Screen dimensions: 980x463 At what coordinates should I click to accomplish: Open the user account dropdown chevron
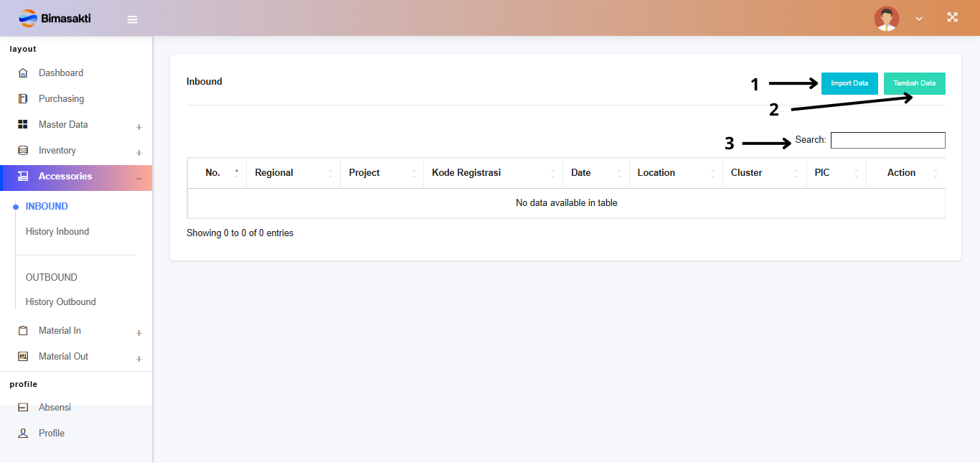(x=919, y=19)
